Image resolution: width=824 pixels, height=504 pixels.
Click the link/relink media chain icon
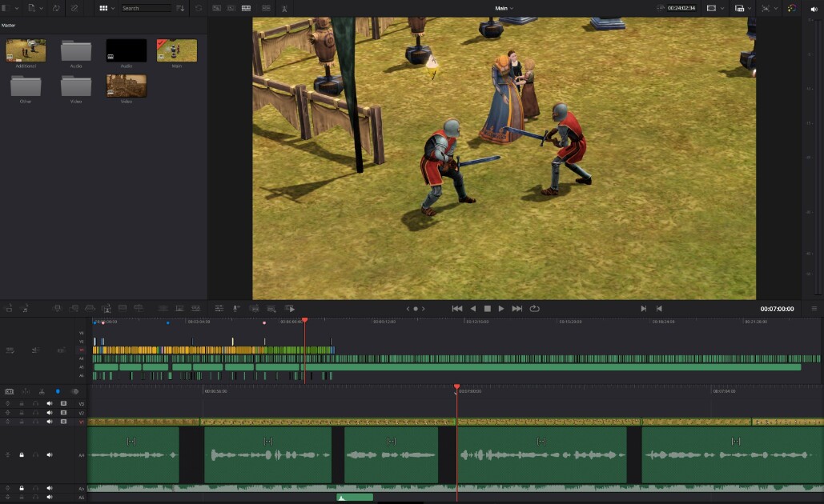74,8
